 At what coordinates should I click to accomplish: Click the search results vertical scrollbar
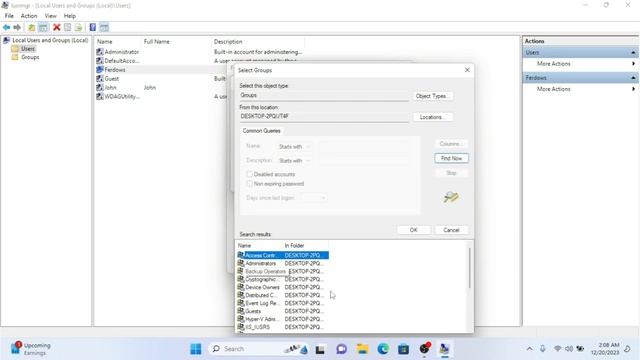point(470,268)
